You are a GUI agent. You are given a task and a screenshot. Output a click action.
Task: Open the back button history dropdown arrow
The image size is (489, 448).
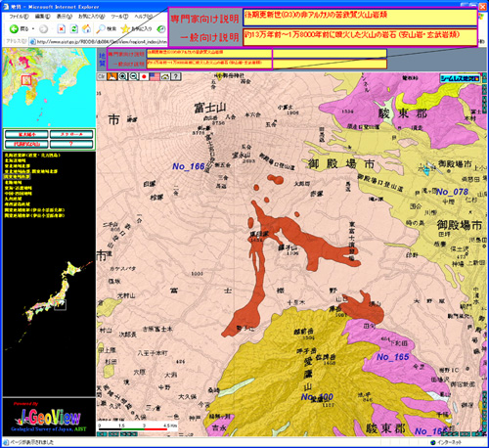click(x=33, y=29)
